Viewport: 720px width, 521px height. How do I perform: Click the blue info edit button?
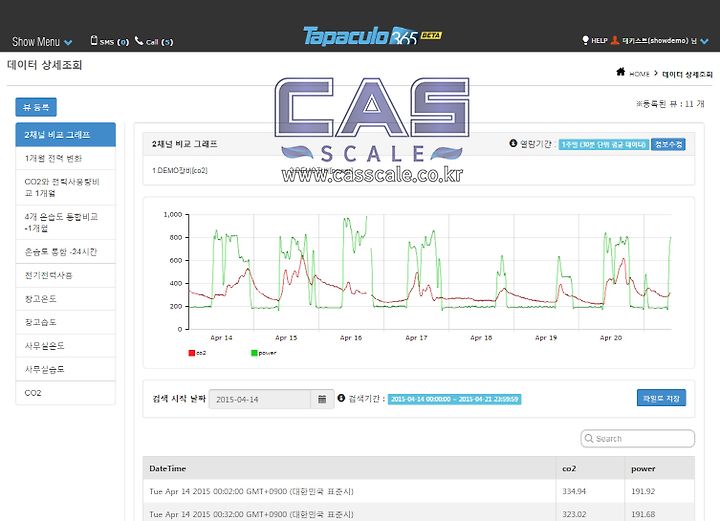(668, 145)
